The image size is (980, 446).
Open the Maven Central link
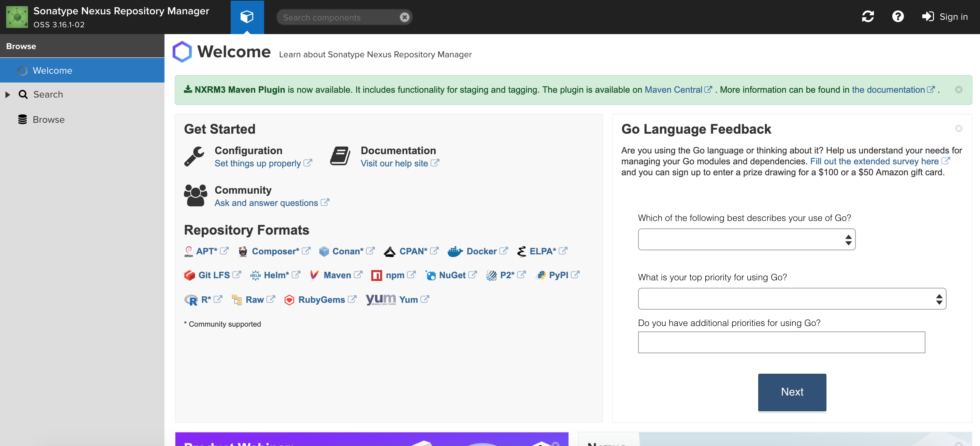673,90
